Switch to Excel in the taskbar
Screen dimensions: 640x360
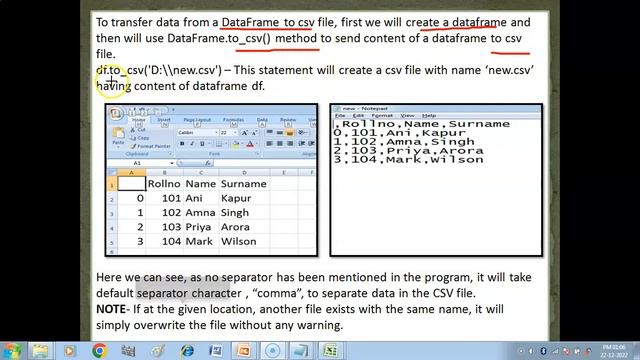[330, 351]
